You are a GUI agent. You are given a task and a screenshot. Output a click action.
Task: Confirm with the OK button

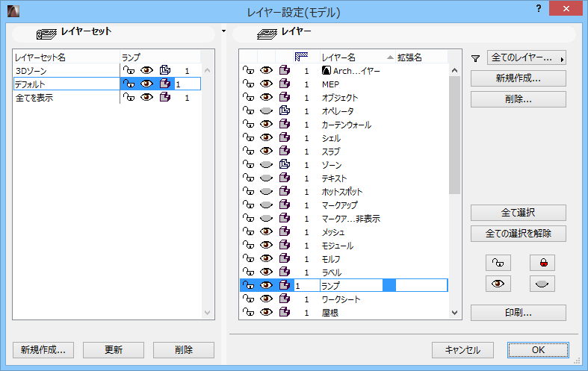click(538, 350)
